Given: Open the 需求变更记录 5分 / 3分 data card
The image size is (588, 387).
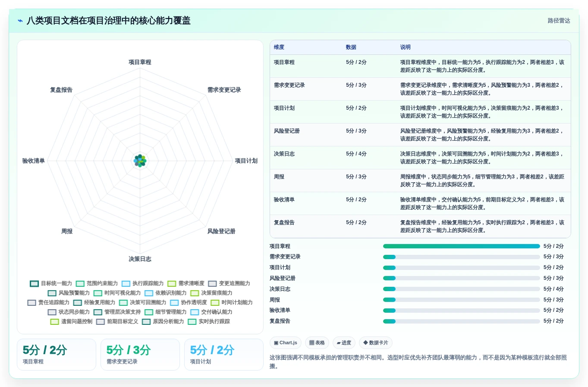Looking at the screenshot, I should (140, 355).
